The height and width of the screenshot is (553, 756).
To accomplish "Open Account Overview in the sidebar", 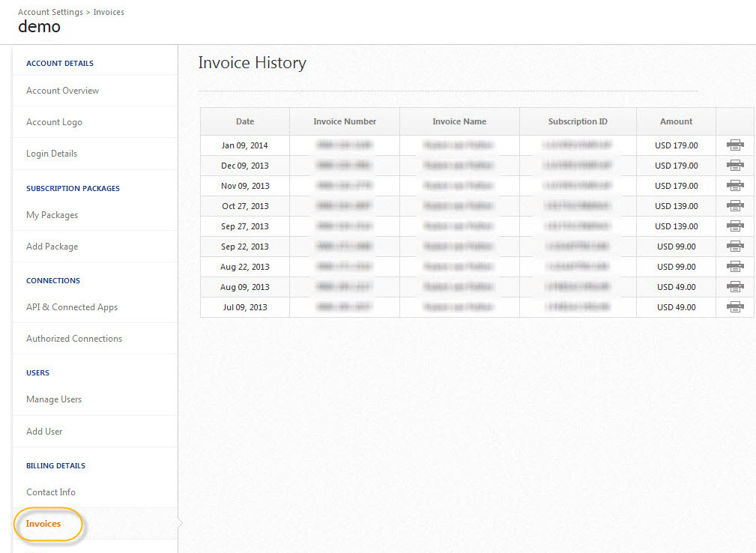I will pyautogui.click(x=62, y=91).
